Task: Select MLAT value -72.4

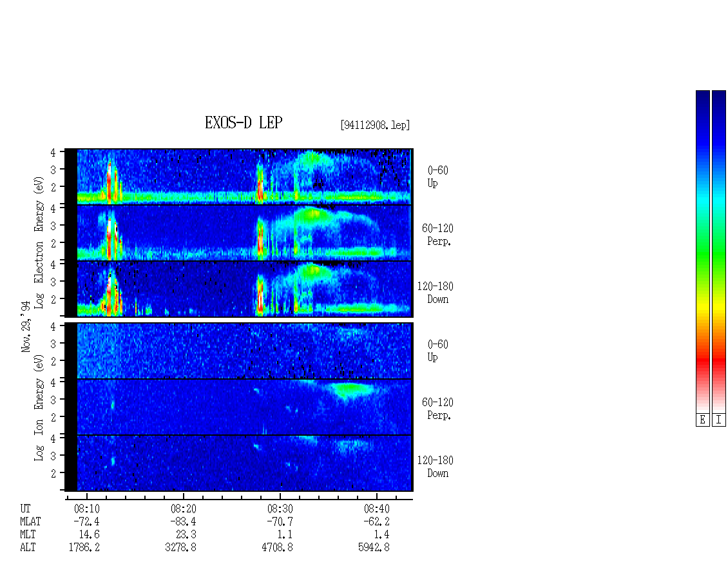Action: click(86, 521)
